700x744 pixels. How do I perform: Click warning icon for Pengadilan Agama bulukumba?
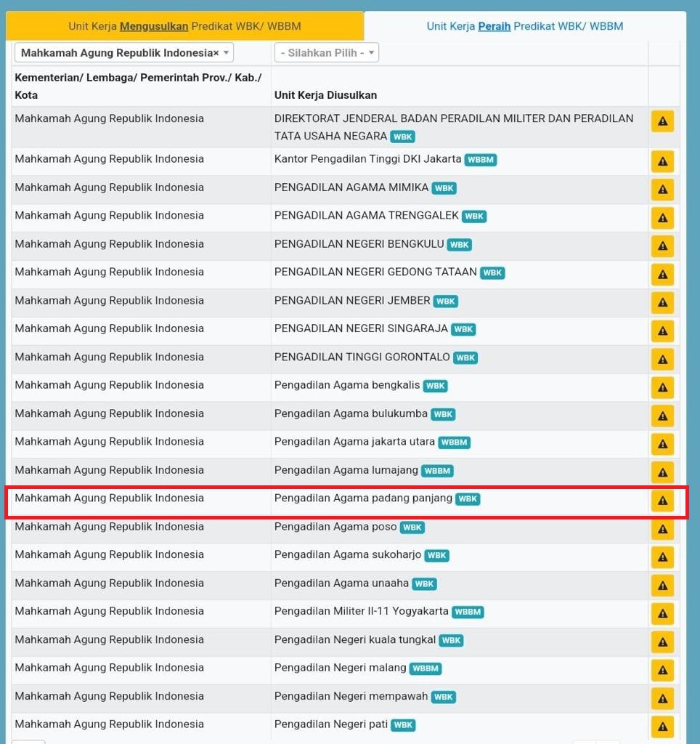tap(662, 416)
